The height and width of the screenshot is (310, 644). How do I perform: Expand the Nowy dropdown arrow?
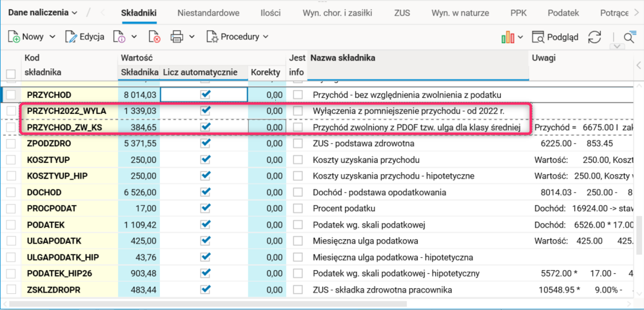[x=52, y=37]
